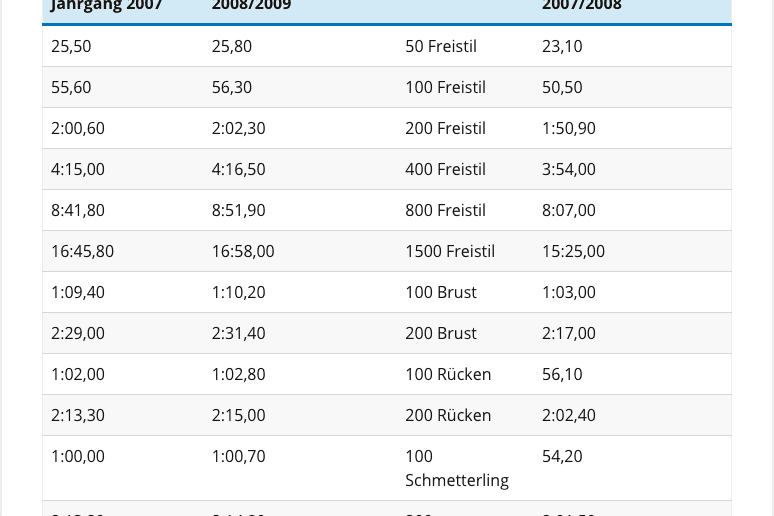Select the 2008/2009 column header
This screenshot has width=774, height=516.
pos(251,6)
